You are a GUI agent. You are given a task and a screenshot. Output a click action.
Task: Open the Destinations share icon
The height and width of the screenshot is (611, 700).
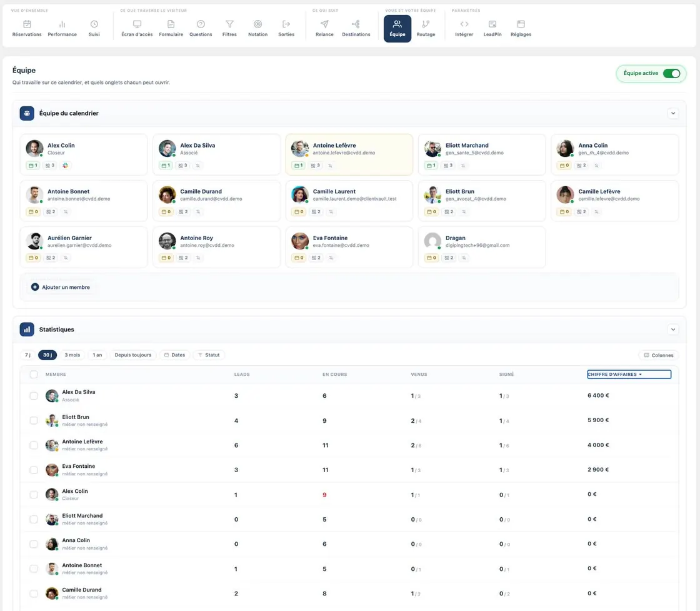click(356, 24)
